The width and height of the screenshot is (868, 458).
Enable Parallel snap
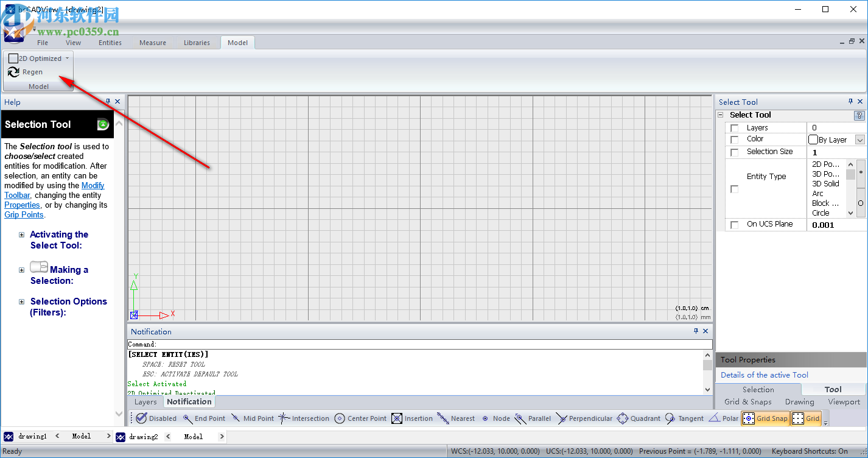click(x=533, y=418)
